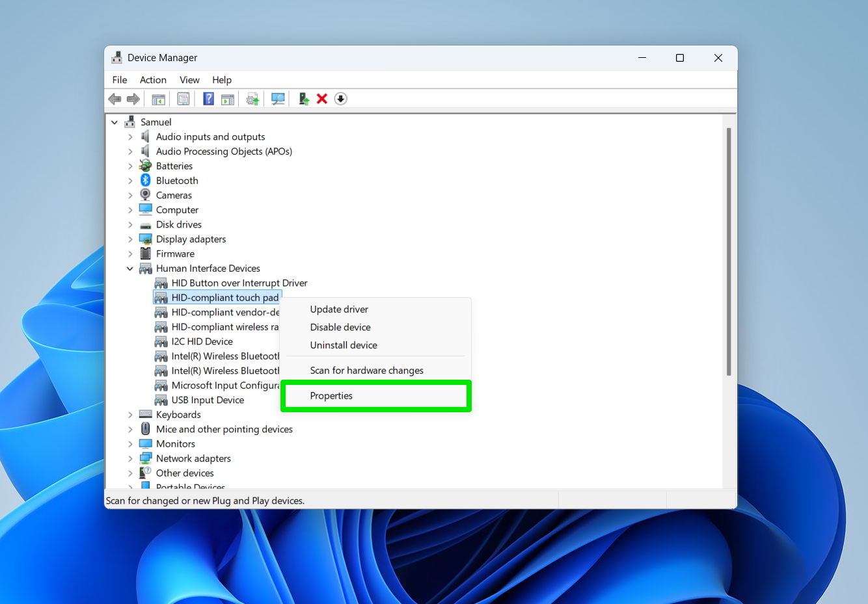Select Disable device in the context menu

(x=340, y=328)
